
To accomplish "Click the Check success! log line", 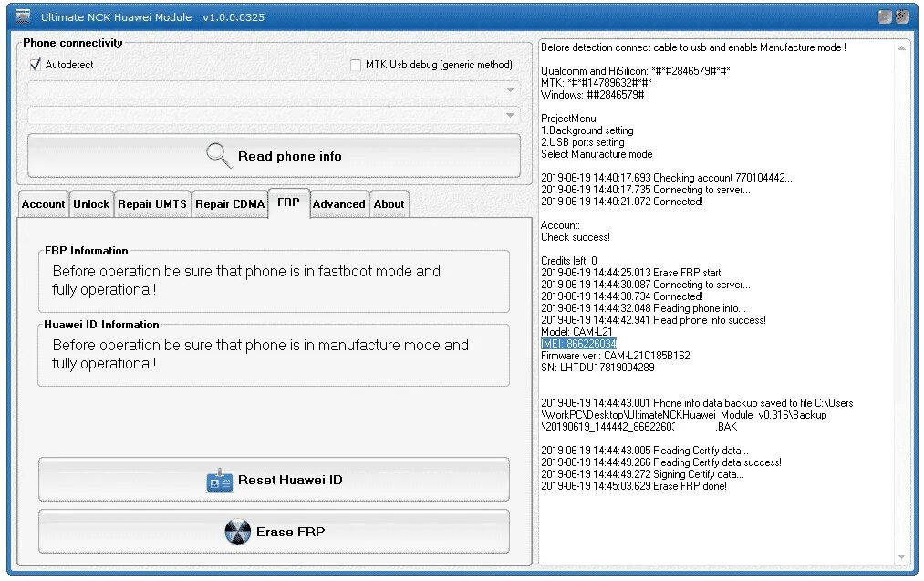I will 576,237.
